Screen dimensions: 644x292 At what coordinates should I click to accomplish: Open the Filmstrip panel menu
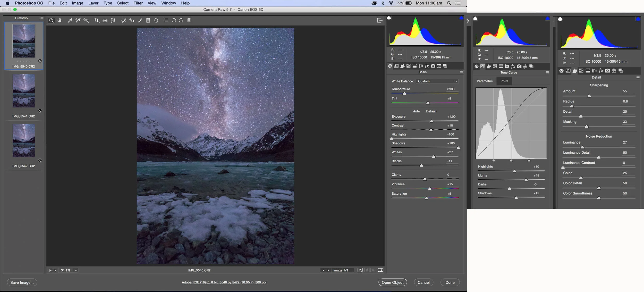pyautogui.click(x=42, y=18)
